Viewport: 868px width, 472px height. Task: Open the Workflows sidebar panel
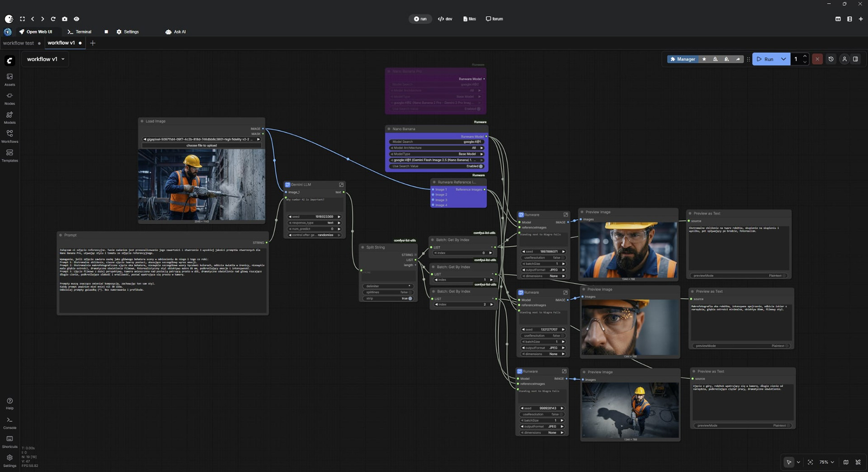pos(9,137)
